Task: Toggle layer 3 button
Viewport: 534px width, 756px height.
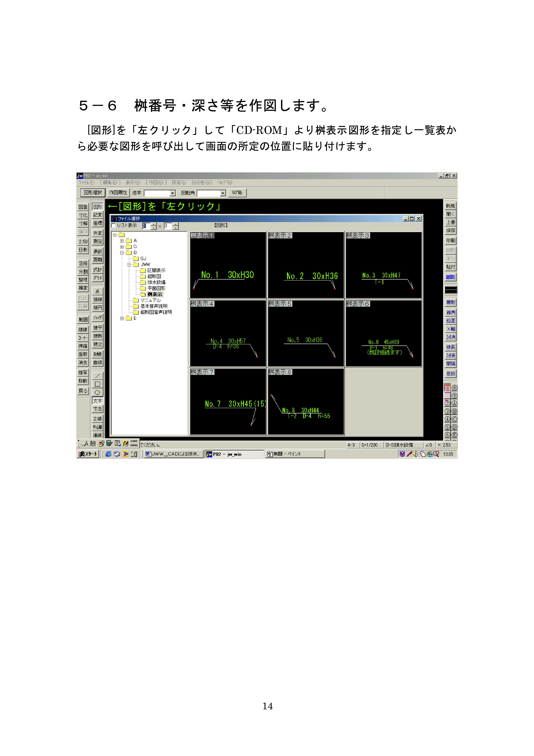Action: [x=447, y=411]
